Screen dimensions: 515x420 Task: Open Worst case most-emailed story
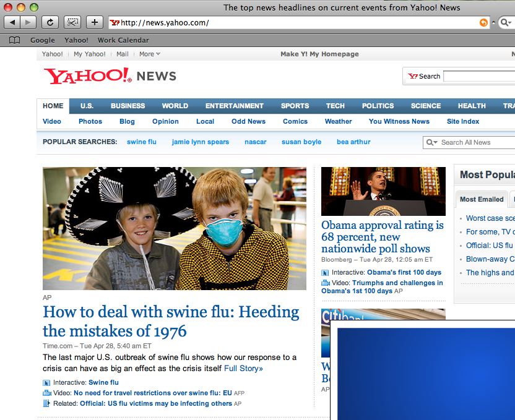click(490, 218)
